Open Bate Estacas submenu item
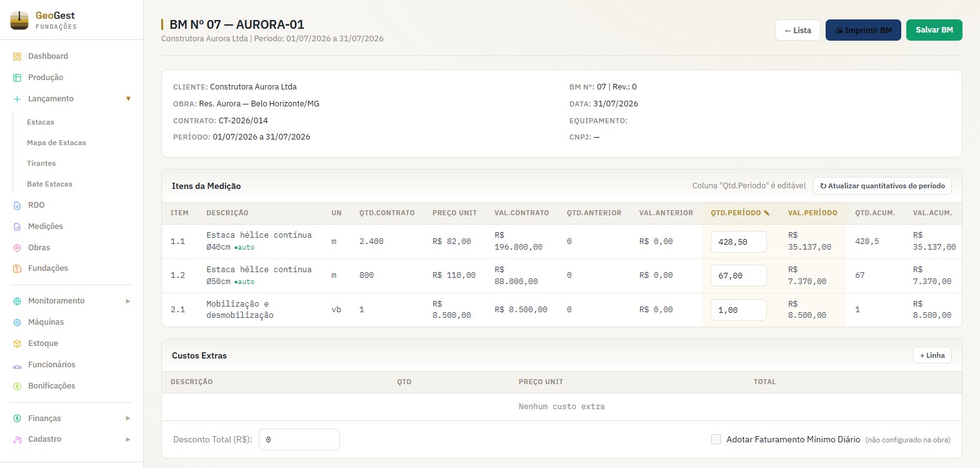 pyautogui.click(x=49, y=184)
